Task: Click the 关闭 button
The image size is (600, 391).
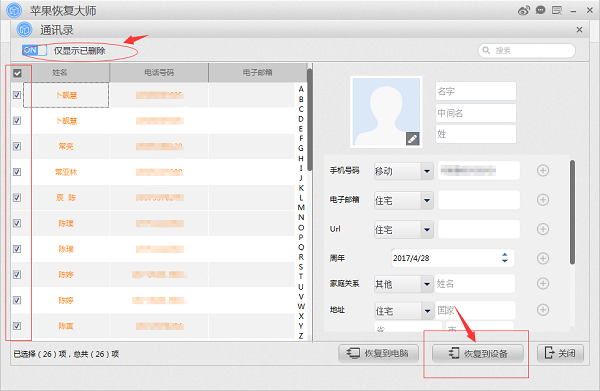Action: 561,353
